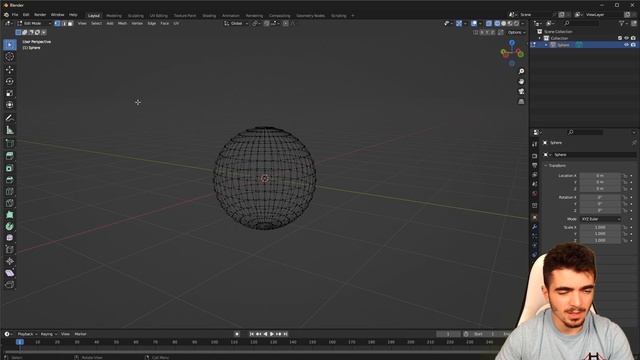
Task: Select the Annotate pencil tool
Action: pyautogui.click(x=10, y=118)
